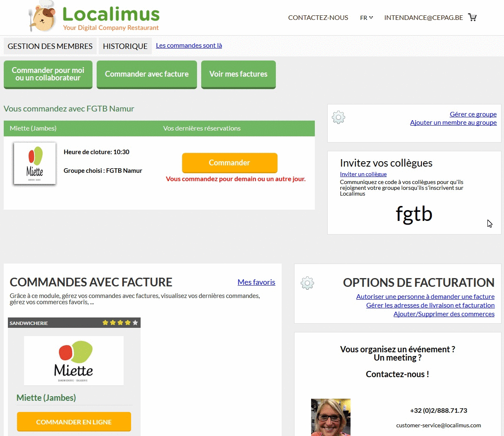Click the customer service contact photo

click(x=331, y=417)
